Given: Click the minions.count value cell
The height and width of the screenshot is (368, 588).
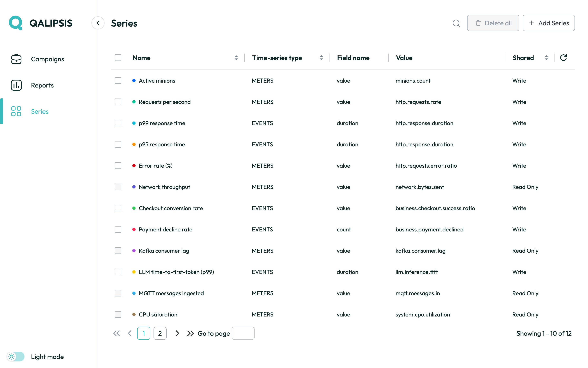Looking at the screenshot, I should (413, 81).
